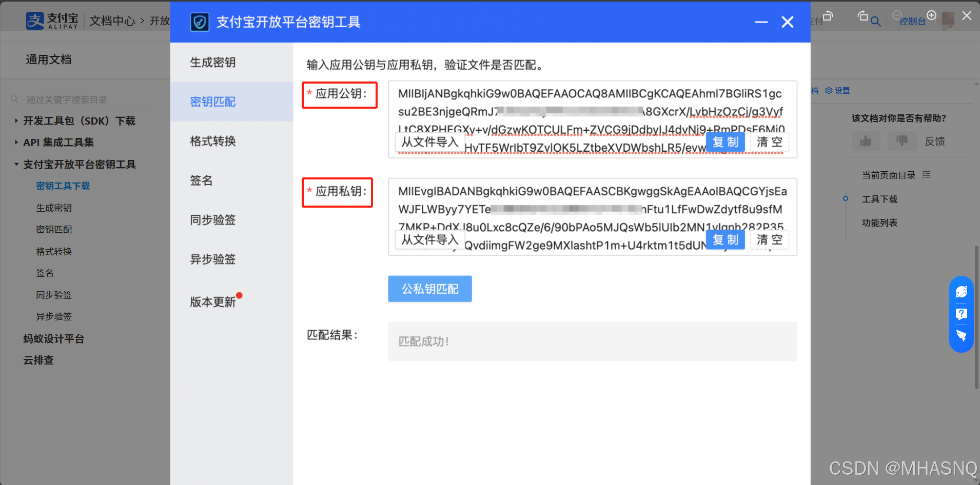Viewport: 980px width, 485px height.
Task: Jump to 功能列表 in page directory
Action: pyautogui.click(x=880, y=223)
